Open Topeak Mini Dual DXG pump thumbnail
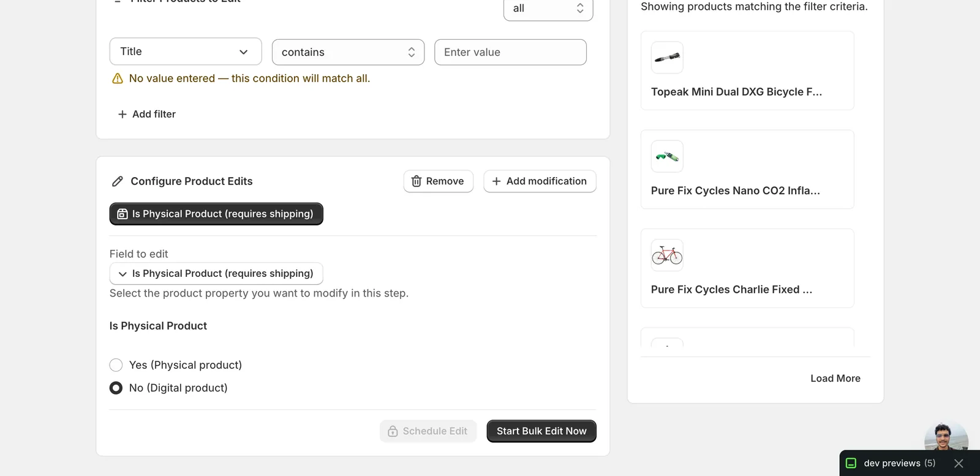Viewport: 980px width, 476px height. pos(667,58)
